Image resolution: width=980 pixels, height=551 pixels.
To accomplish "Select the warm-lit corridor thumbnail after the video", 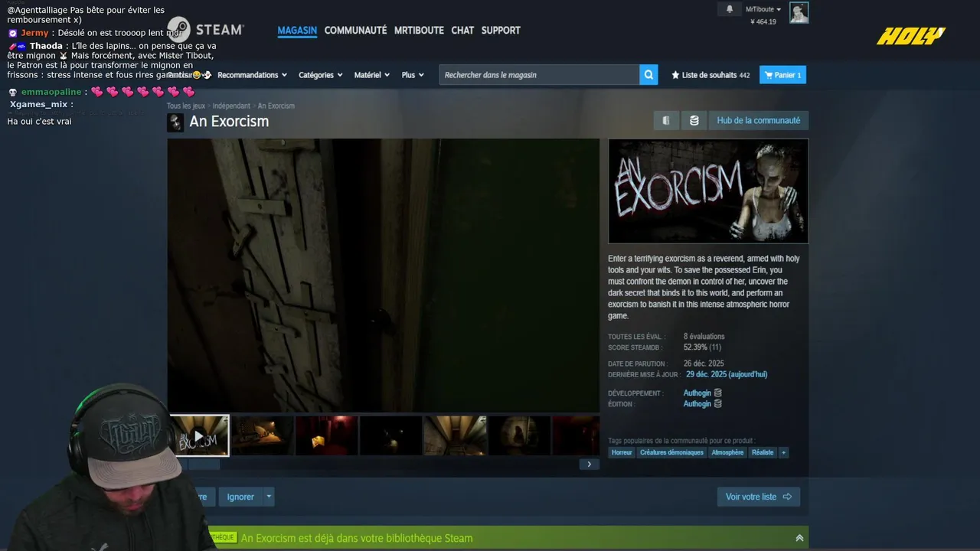I will (x=263, y=435).
